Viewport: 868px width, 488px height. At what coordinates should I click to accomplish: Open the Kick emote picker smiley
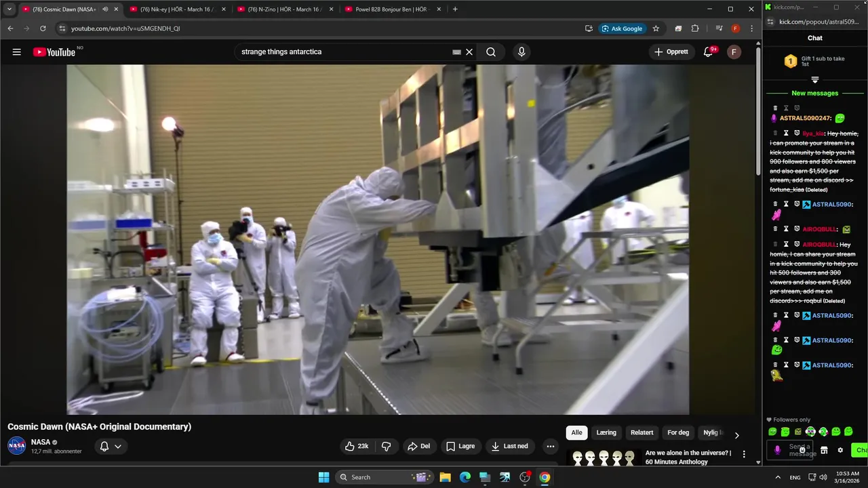pos(802,450)
